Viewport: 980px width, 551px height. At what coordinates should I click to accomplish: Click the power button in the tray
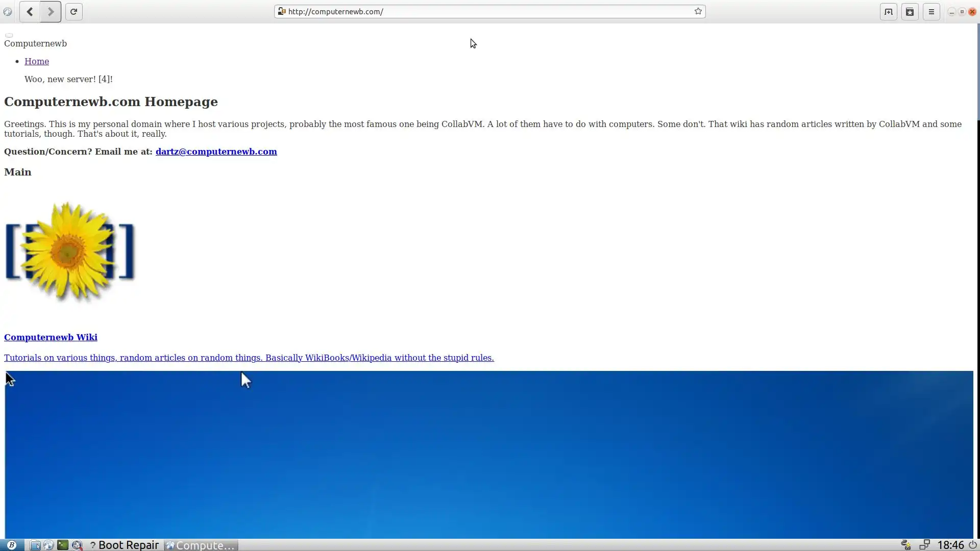[x=972, y=545]
